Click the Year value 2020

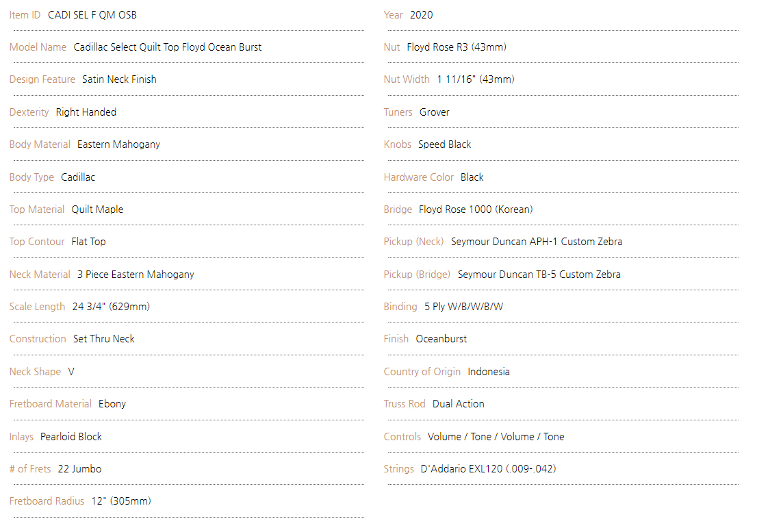click(x=421, y=15)
